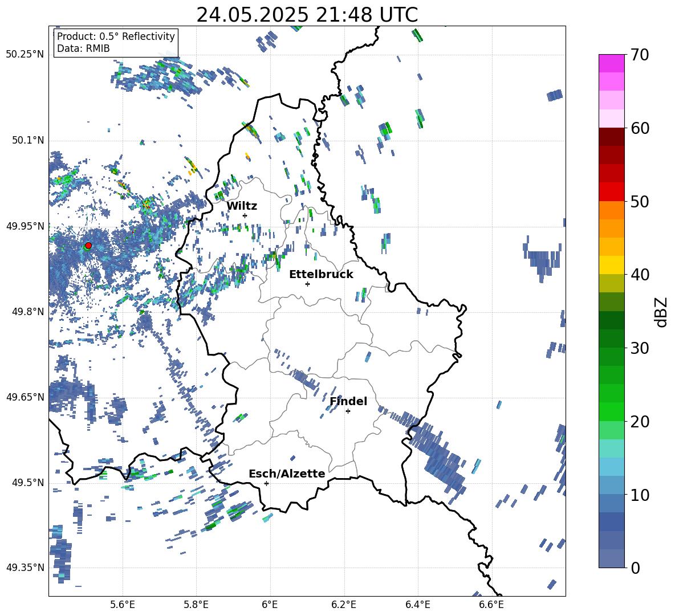Click the cross marker below Esch/Alzette
This screenshot has width=675, height=616.
(266, 483)
